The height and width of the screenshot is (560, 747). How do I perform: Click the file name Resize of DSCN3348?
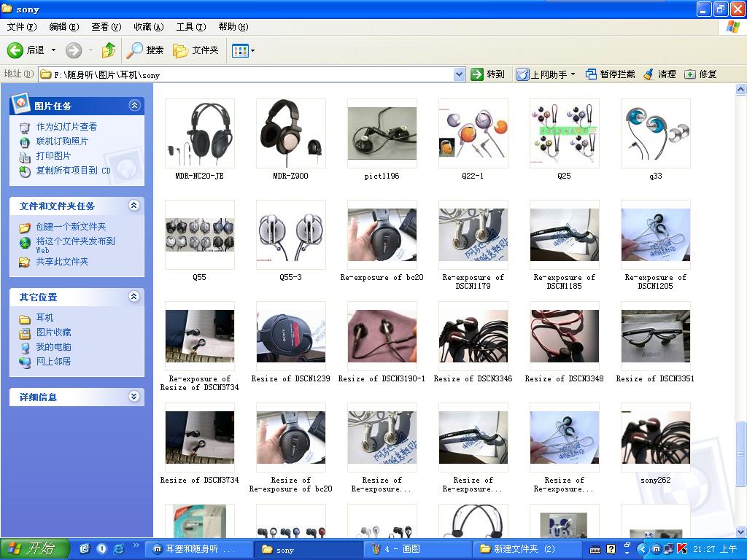[x=564, y=378]
